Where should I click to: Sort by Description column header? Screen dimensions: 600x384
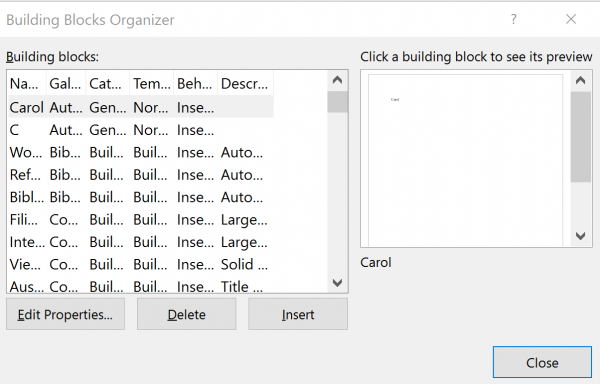tap(245, 83)
